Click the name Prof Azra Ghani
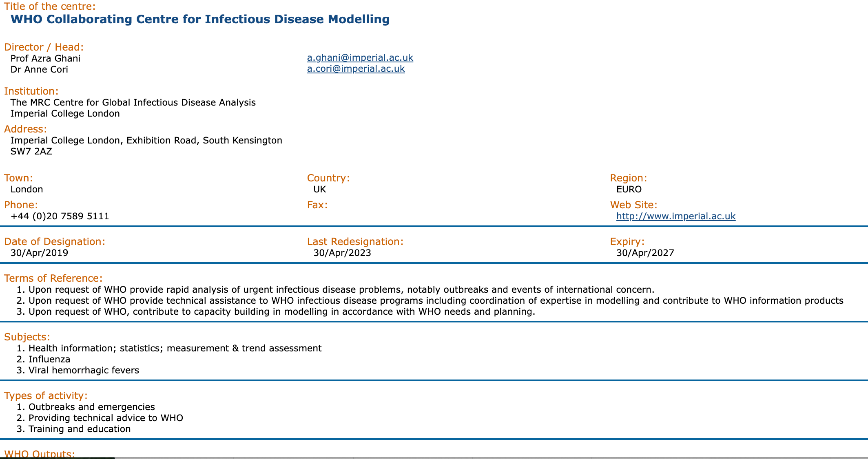This screenshot has width=868, height=459. (45, 59)
